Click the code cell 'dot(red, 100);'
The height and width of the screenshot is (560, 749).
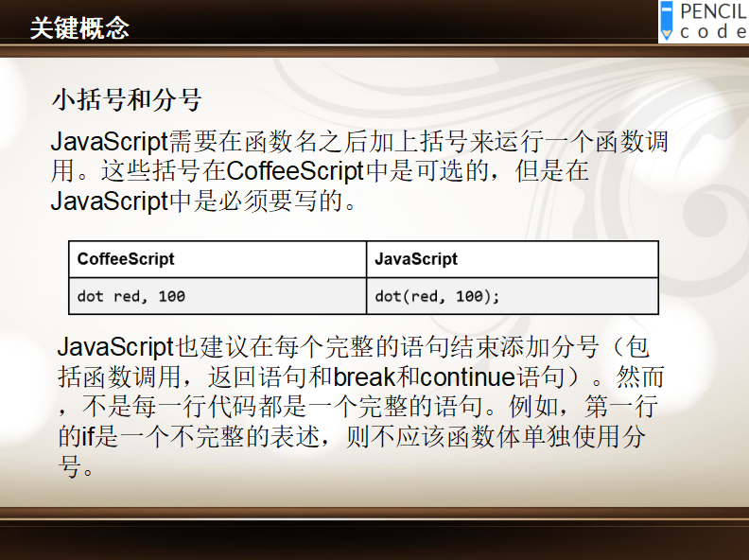pos(512,296)
